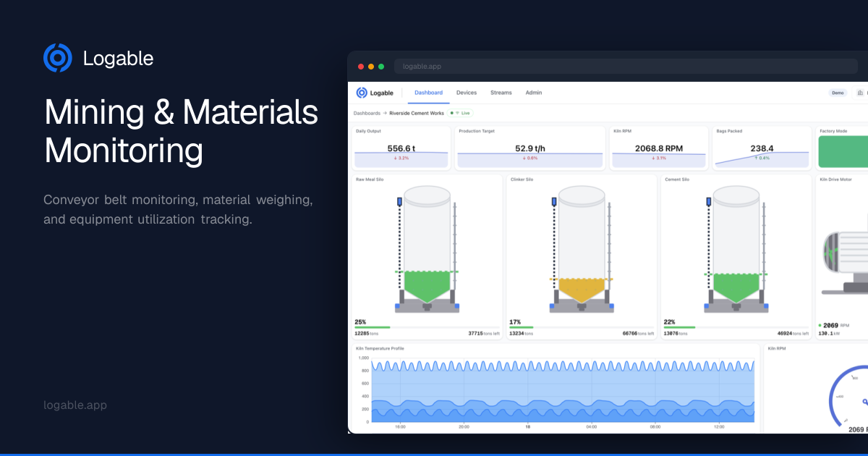Switch to the Devices tab
868x456 pixels.
pos(467,93)
